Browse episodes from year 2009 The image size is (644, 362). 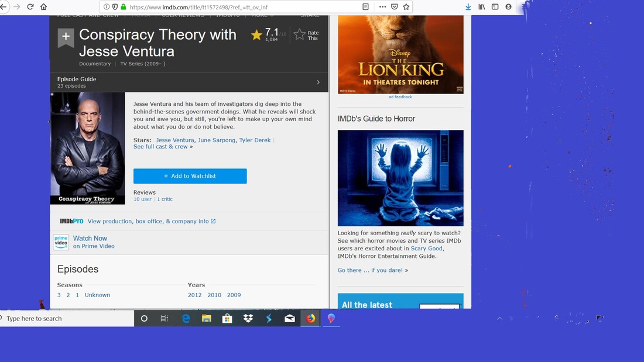(x=234, y=295)
